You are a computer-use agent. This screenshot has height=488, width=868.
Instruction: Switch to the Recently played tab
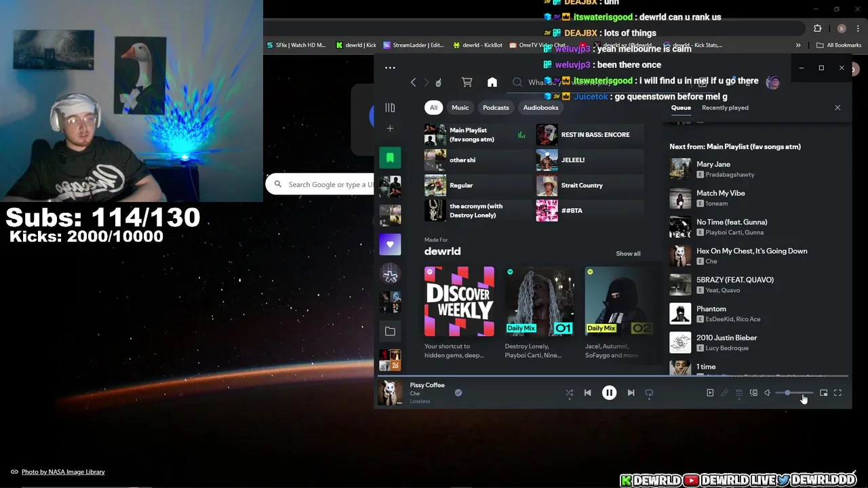(x=725, y=108)
